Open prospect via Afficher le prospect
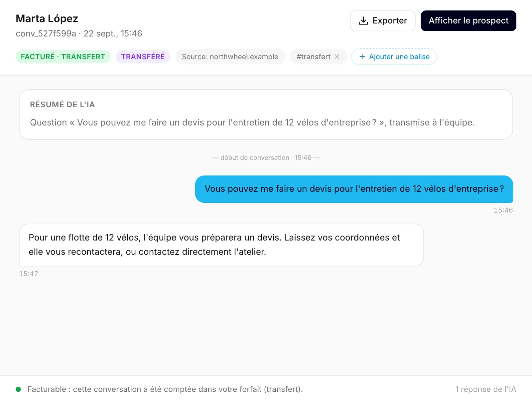 (x=468, y=21)
